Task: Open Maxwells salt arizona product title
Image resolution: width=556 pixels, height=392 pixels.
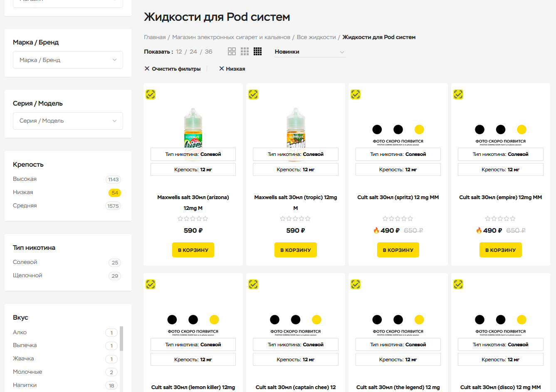Action: coord(193,202)
